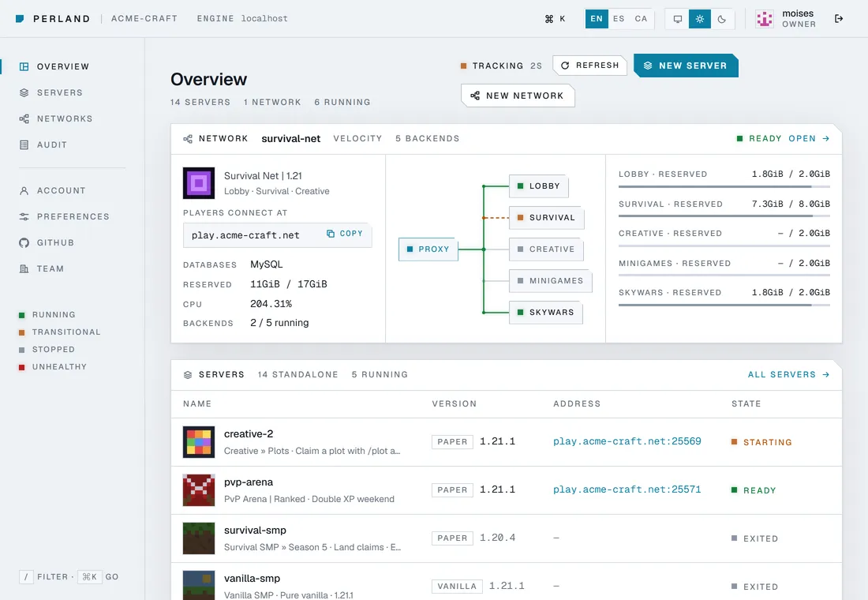The image size is (868, 600).
Task: Copy the play.acme-craft.net address
Action: click(344, 234)
